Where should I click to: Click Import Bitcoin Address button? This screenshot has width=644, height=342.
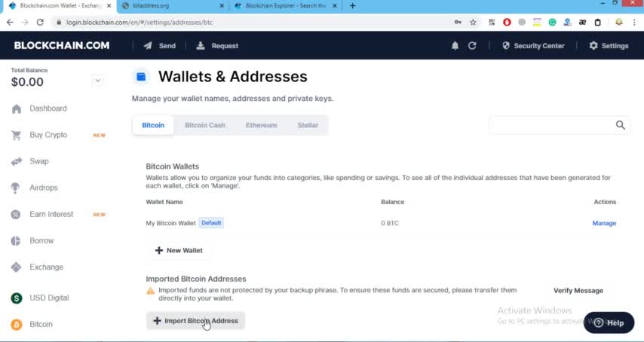coord(195,321)
